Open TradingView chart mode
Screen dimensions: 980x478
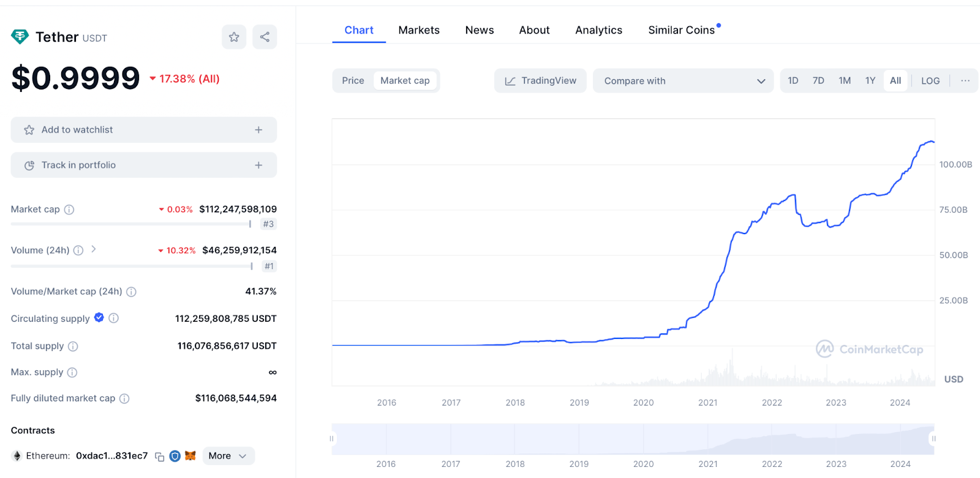pyautogui.click(x=540, y=81)
